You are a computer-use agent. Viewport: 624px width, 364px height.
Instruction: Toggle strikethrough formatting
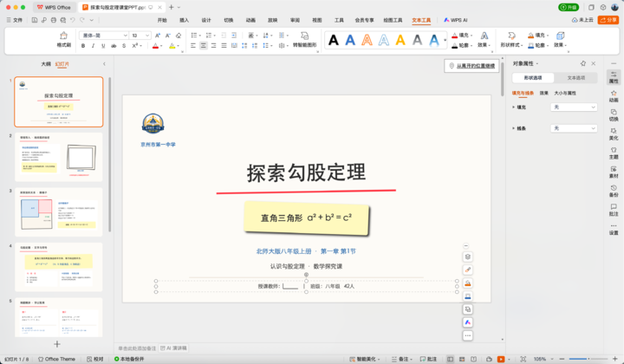pyautogui.click(x=114, y=46)
